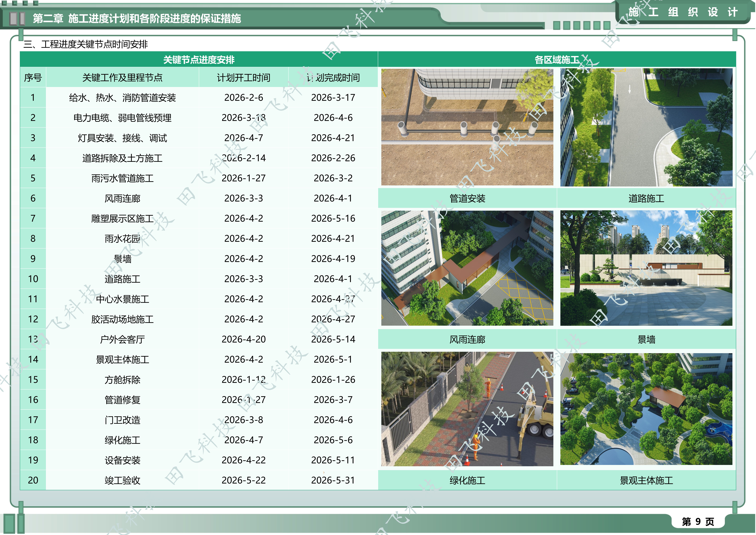This screenshot has height=535, width=756.
Task: Click the page number 第 9 页
Action: [x=698, y=522]
